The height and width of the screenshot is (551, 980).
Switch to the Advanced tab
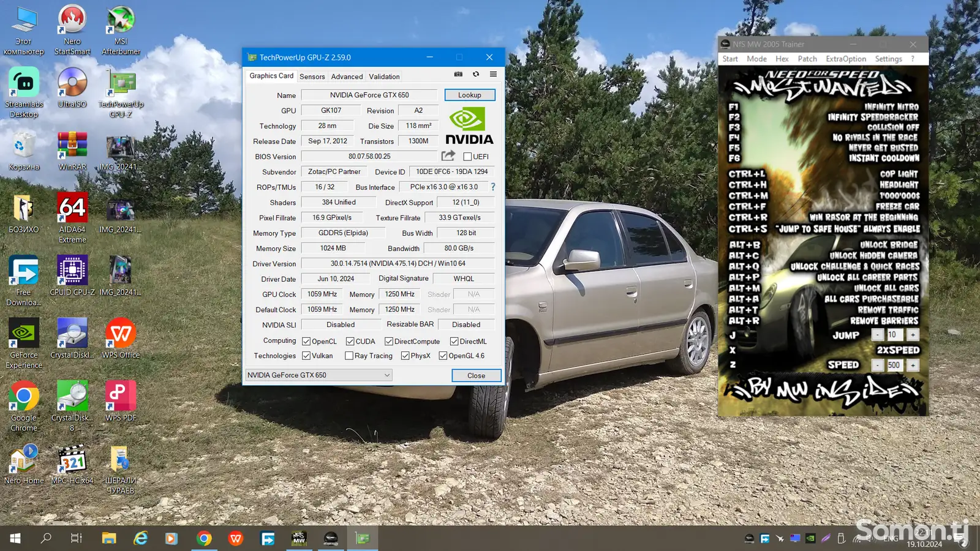coord(347,77)
